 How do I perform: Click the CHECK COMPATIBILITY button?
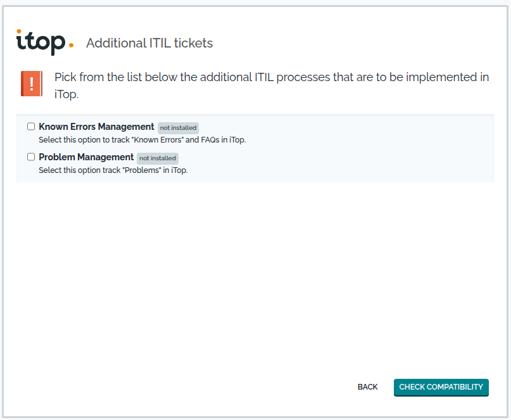(441, 388)
